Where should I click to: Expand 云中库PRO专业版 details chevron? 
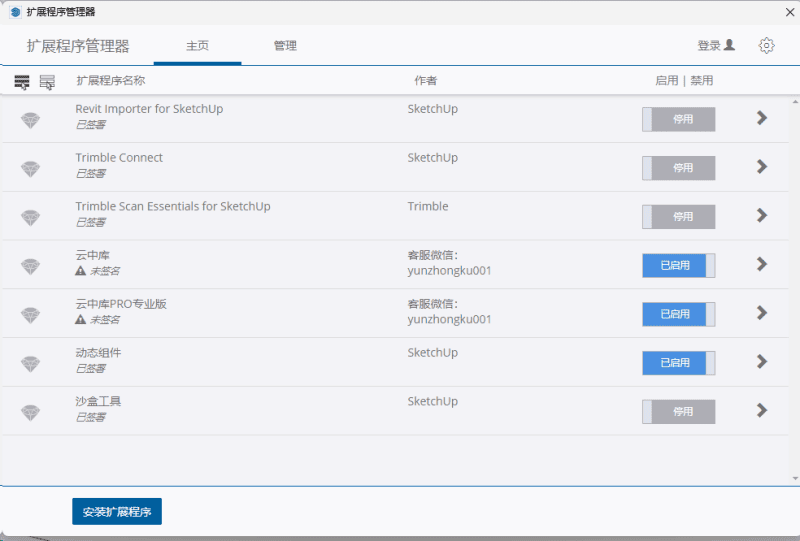[762, 313]
